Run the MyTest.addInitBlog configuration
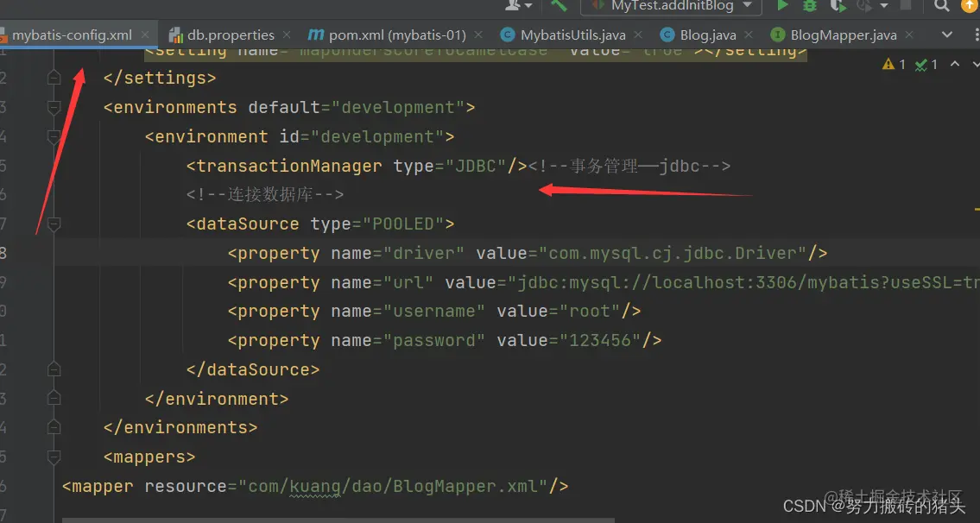Viewport: 980px width, 523px height. pyautogui.click(x=782, y=6)
